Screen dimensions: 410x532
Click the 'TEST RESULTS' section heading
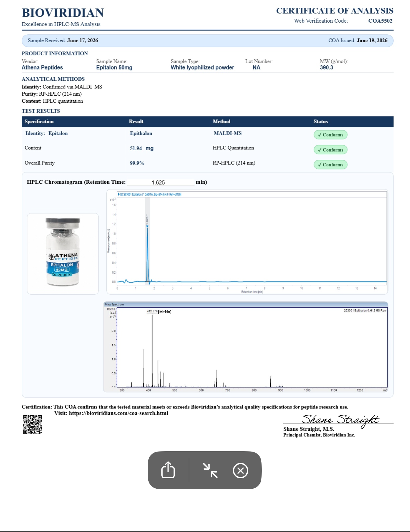pos(41,111)
